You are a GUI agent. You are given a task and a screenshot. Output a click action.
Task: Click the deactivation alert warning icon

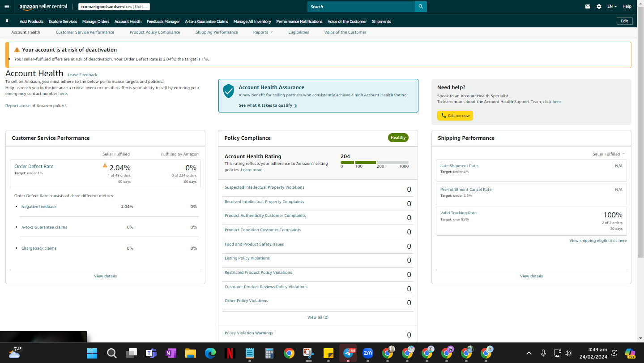point(17,50)
